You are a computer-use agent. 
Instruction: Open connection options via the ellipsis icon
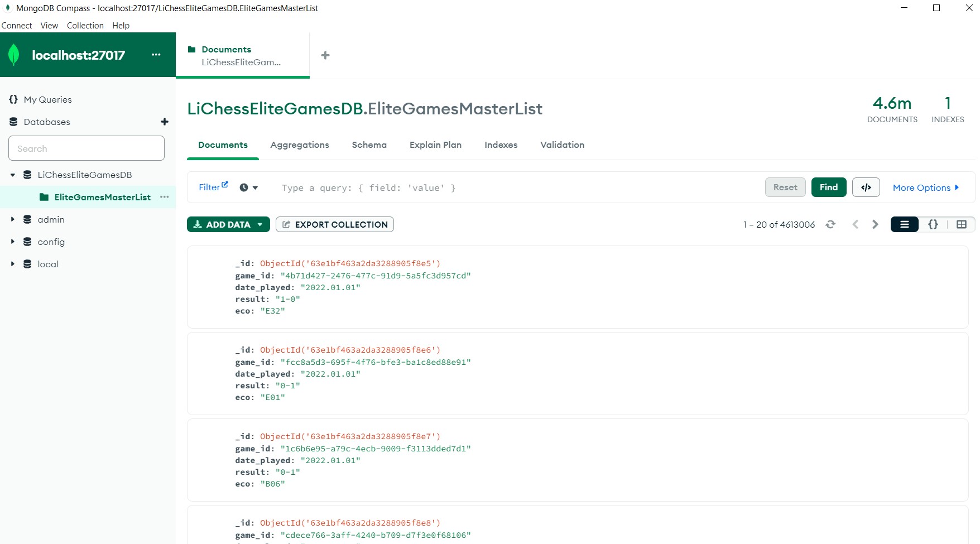[x=155, y=55]
